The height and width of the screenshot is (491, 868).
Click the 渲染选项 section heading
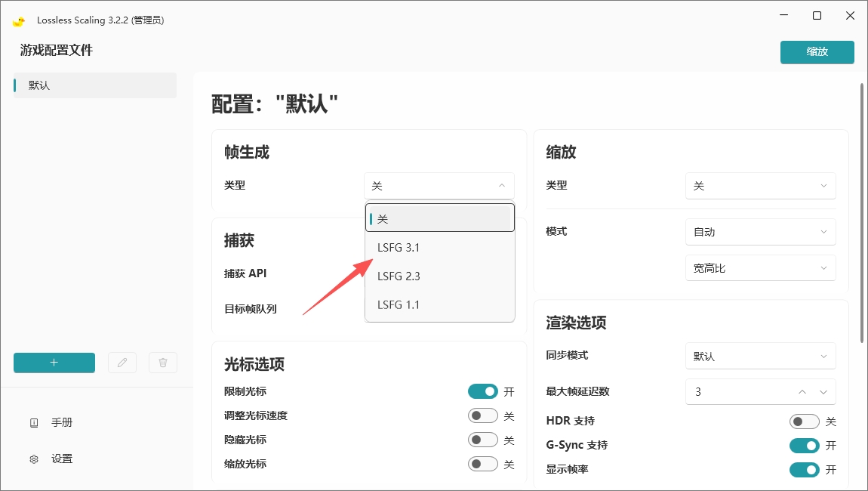point(576,323)
